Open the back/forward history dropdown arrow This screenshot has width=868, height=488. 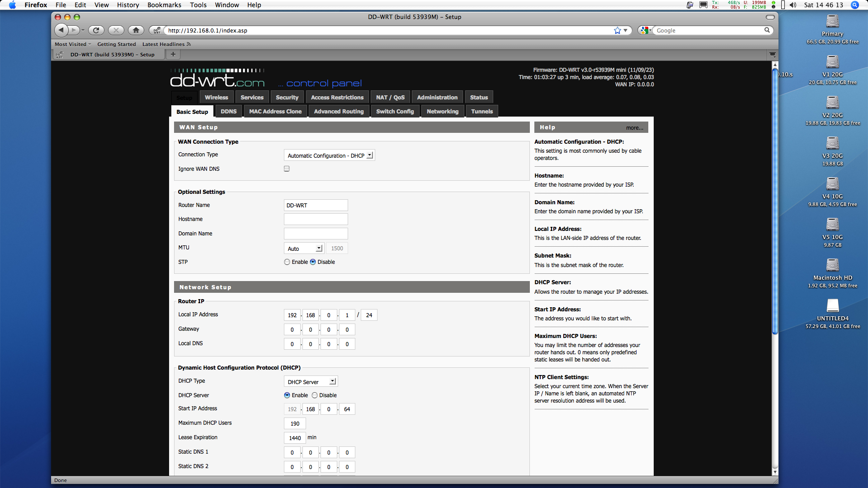coord(83,30)
